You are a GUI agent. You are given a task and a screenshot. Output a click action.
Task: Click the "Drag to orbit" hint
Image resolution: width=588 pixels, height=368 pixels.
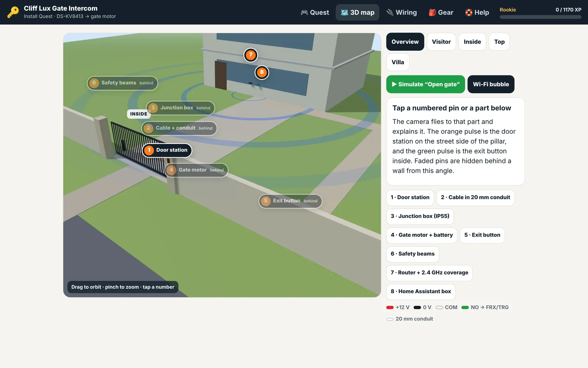coord(123,287)
